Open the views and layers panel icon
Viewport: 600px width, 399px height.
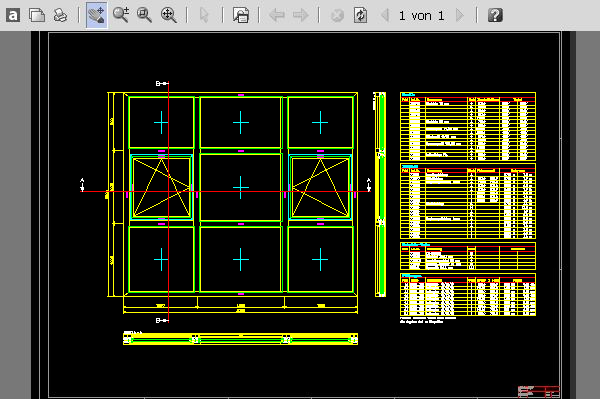pyautogui.click(x=241, y=15)
